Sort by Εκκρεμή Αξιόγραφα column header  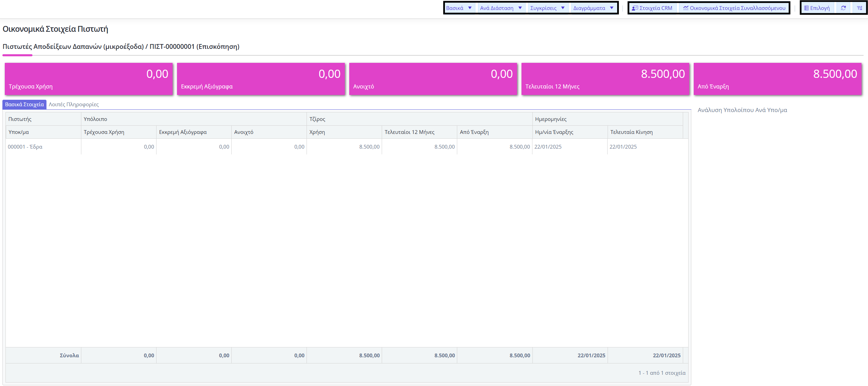click(x=194, y=132)
